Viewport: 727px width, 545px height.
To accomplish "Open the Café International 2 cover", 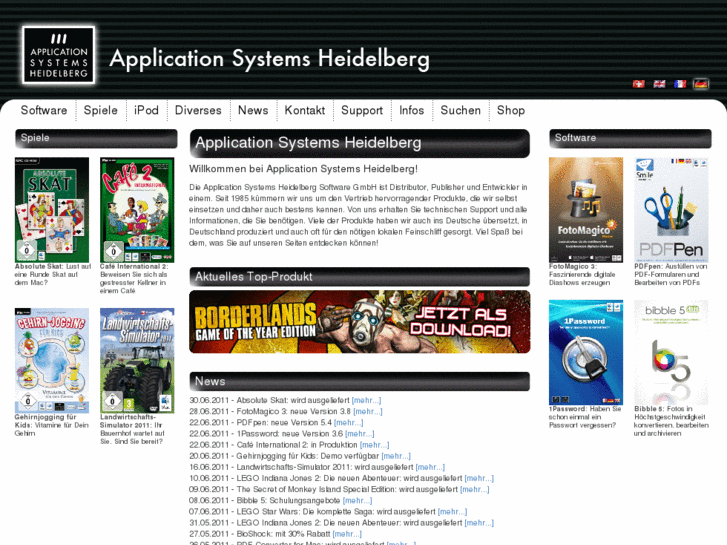I will pyautogui.click(x=137, y=210).
